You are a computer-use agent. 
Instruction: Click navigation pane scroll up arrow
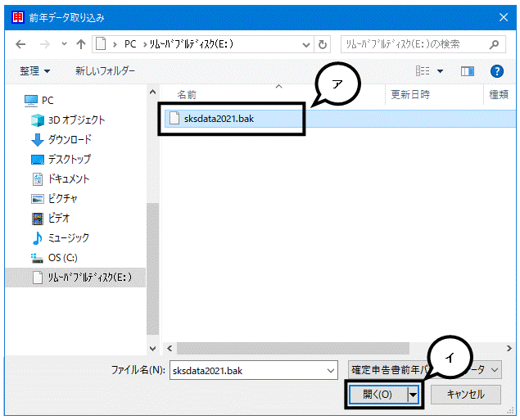(152, 93)
